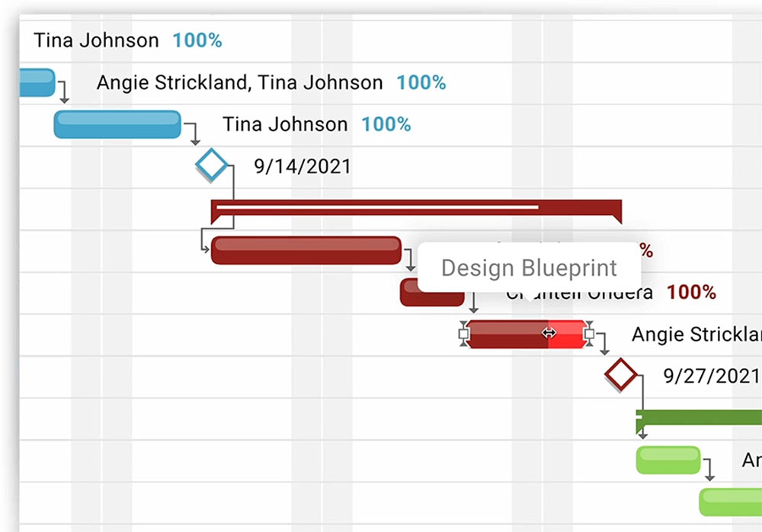Select the short dark red task under tooltip
This screenshot has height=532, width=762.
click(432, 293)
